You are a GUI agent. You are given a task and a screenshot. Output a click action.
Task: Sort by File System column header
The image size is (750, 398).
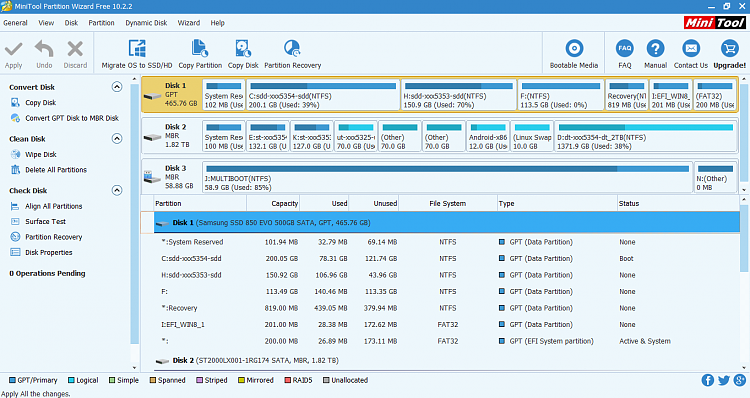[x=448, y=203]
